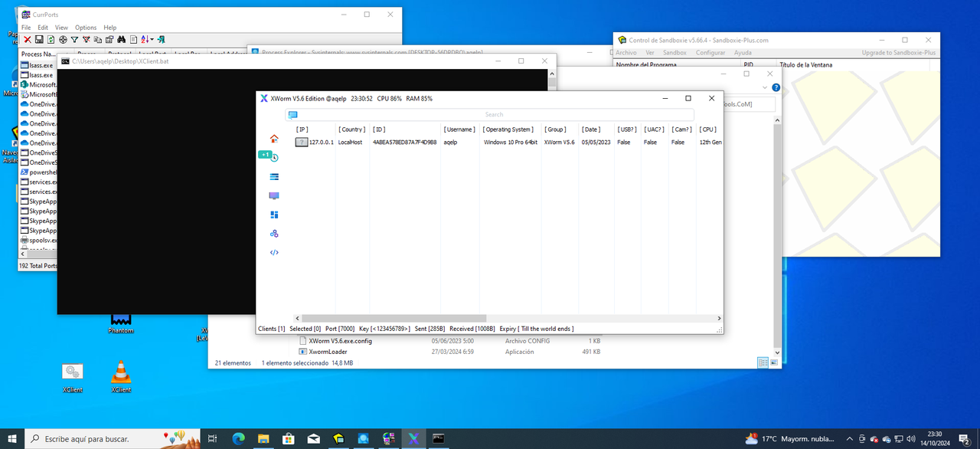Select the XClient gears desktop icon
The width and height of the screenshot is (980, 449).
[73, 376]
